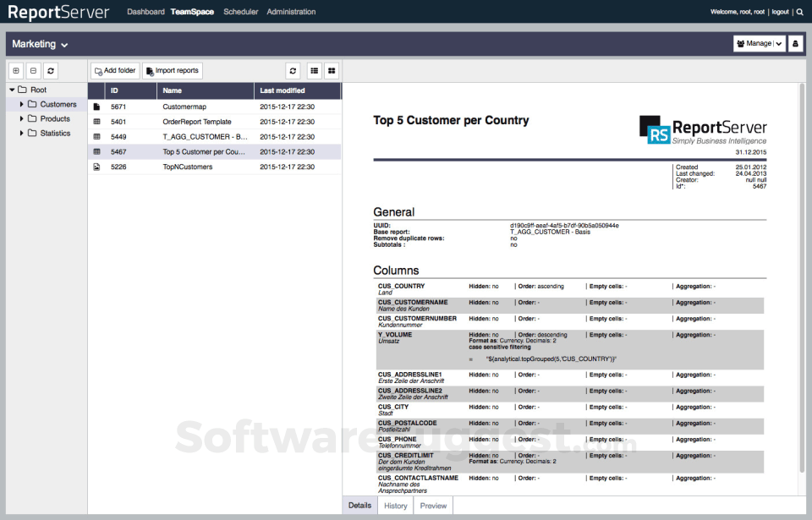Switch to the Preview tab

pyautogui.click(x=432, y=505)
